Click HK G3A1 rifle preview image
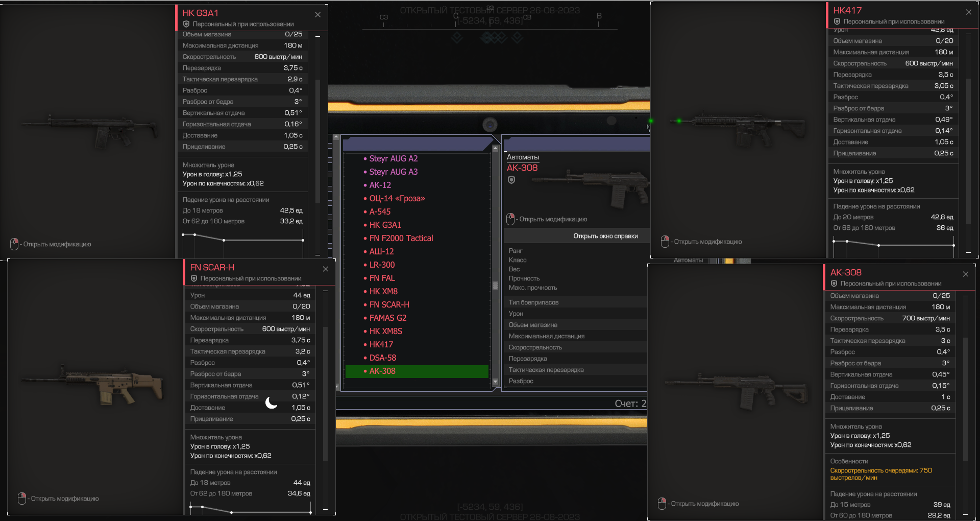Viewport: 980px width, 521px height. pyautogui.click(x=89, y=131)
